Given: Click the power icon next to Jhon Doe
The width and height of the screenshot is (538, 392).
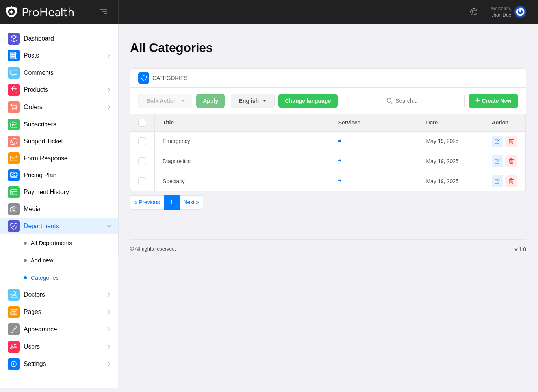Looking at the screenshot, I should coord(520,12).
